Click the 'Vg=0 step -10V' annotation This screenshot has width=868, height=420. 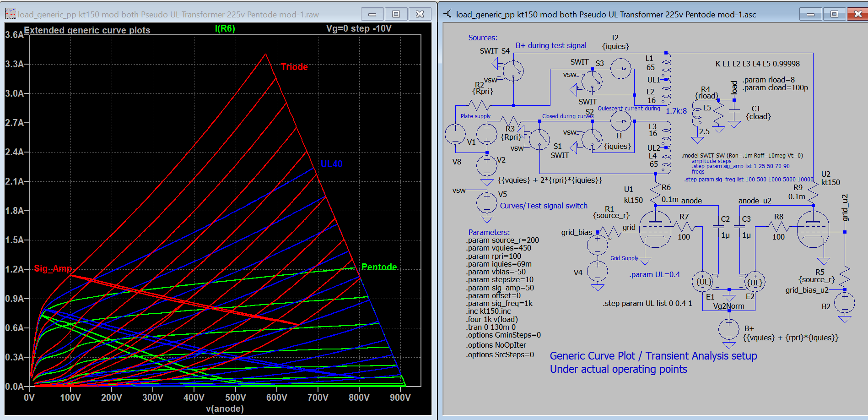pyautogui.click(x=359, y=28)
